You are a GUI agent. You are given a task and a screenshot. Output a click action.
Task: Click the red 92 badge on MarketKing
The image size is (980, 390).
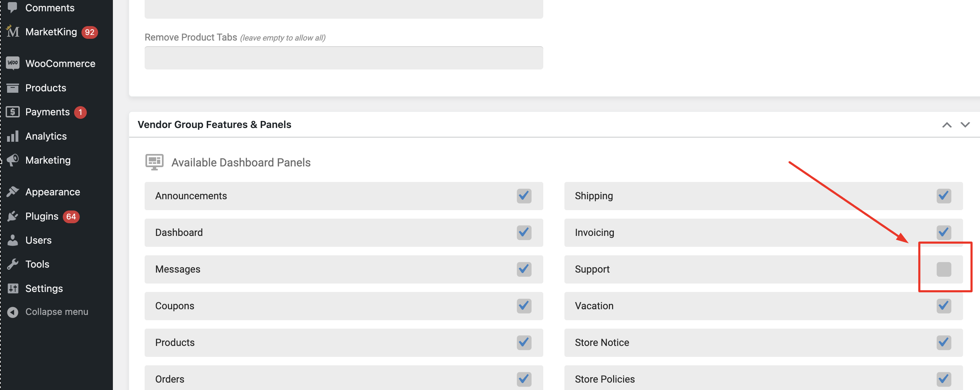(89, 32)
